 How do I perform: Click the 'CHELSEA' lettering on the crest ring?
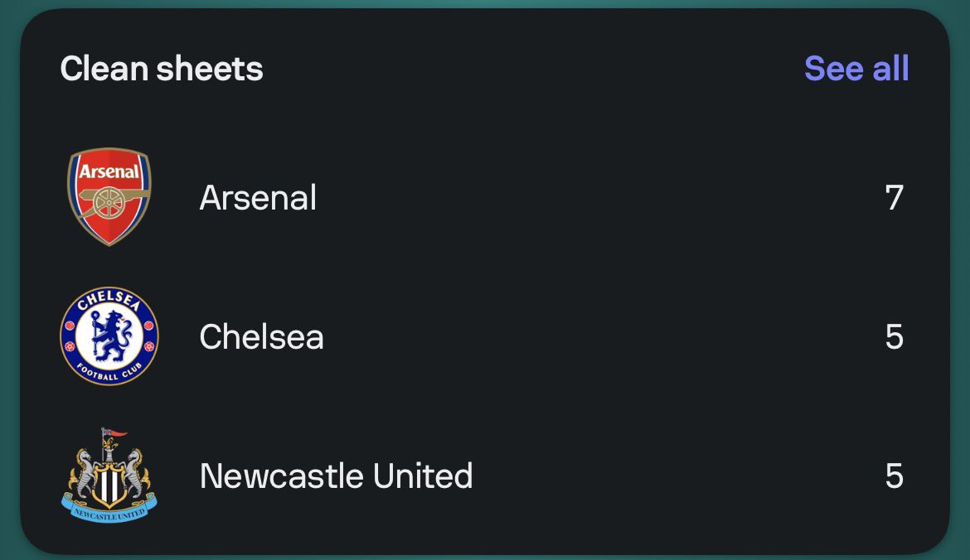109,301
